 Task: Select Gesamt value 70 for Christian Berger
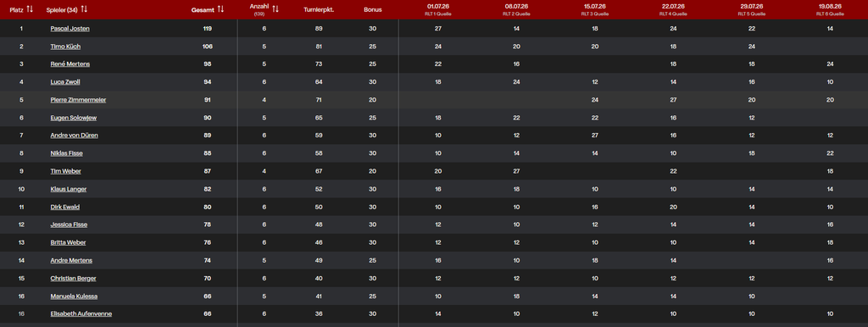[x=208, y=279]
